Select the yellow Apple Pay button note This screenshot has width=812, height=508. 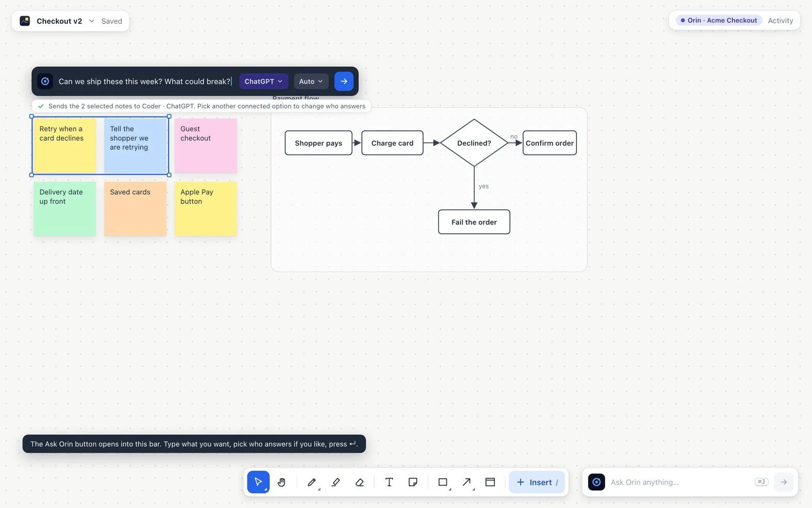coord(206,208)
